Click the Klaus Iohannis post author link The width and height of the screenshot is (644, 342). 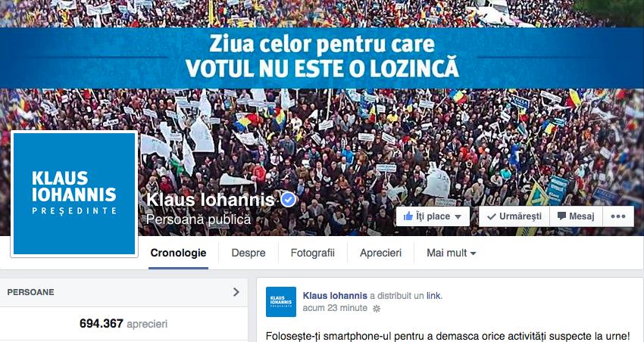click(335, 296)
